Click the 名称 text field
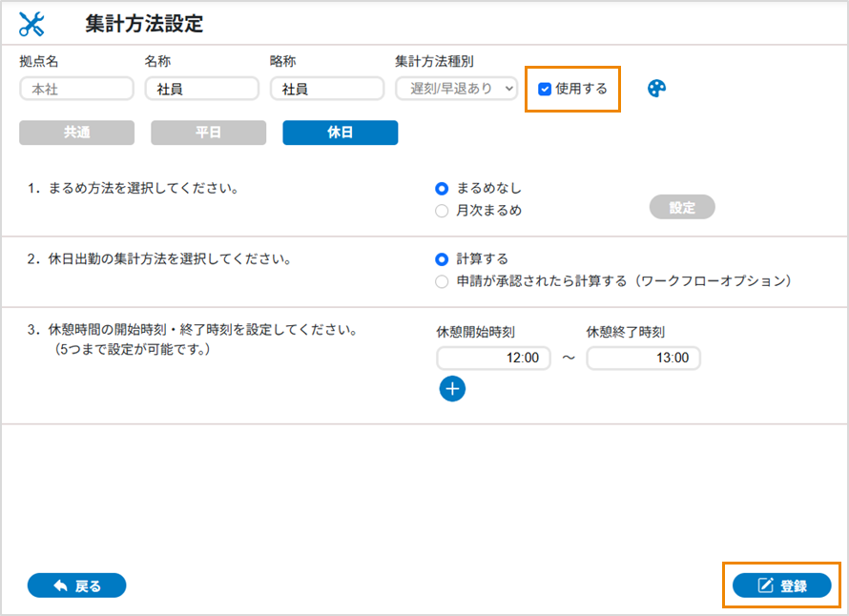849x616 pixels. pyautogui.click(x=201, y=89)
